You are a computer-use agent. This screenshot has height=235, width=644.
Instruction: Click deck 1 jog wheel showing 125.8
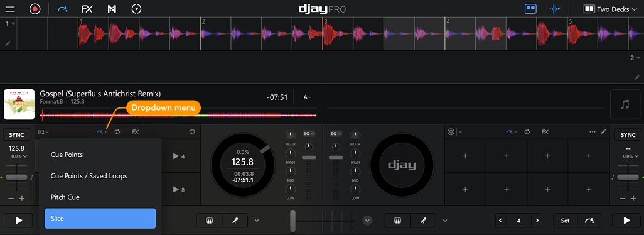click(242, 165)
